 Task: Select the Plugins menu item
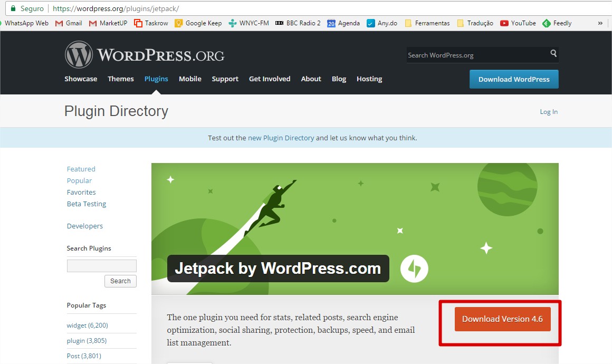[x=156, y=79]
